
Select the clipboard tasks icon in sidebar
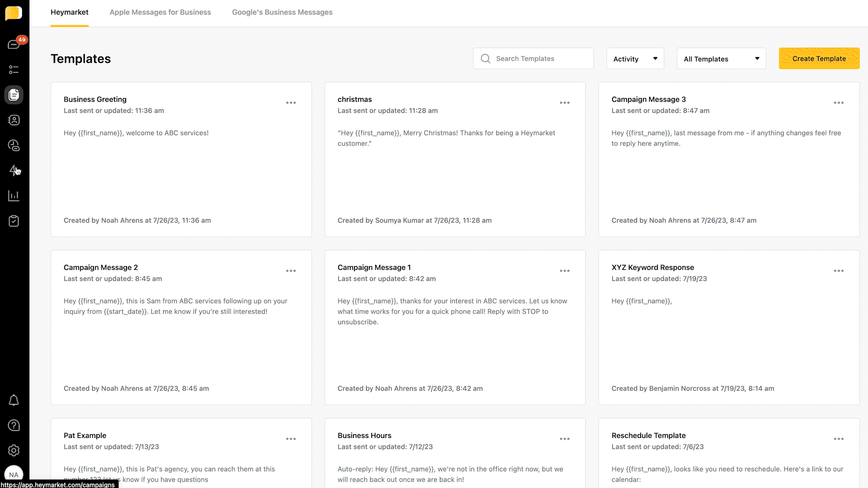[x=14, y=221]
